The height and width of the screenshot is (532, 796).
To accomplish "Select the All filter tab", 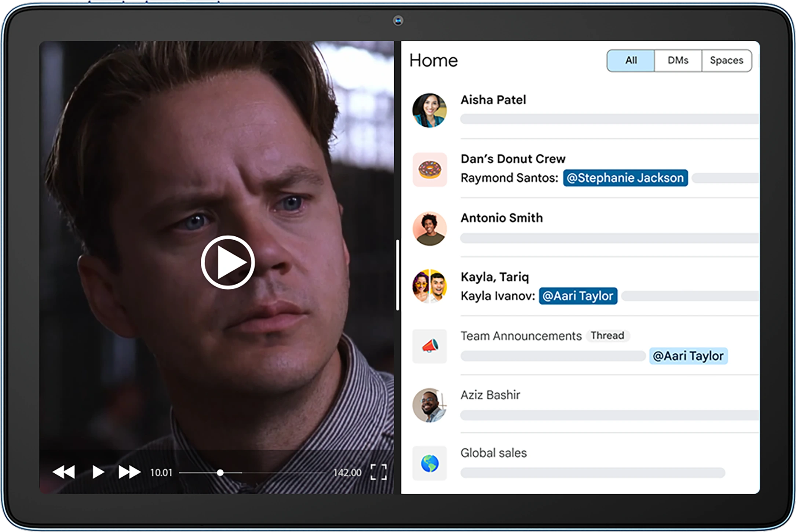I will click(631, 61).
